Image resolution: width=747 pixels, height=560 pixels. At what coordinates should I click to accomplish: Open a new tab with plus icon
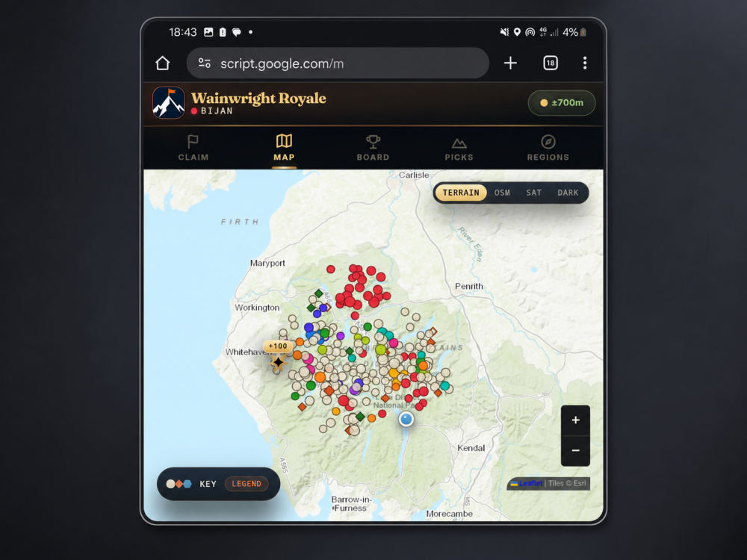(x=510, y=63)
